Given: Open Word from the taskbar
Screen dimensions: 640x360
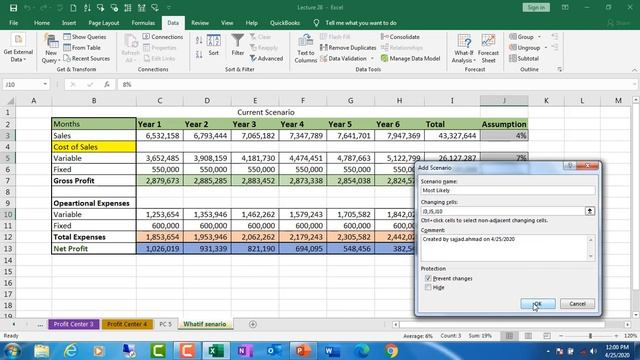Looking at the screenshot, I should (x=332, y=351).
